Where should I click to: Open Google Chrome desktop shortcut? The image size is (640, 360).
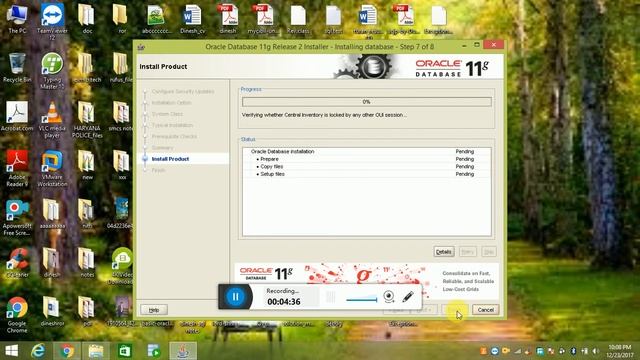(17, 315)
